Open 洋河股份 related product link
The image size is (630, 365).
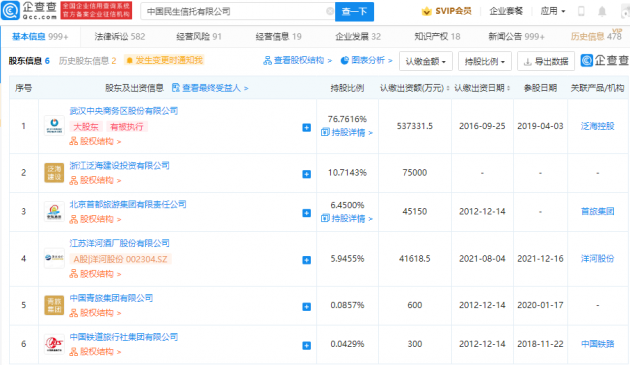point(597,258)
